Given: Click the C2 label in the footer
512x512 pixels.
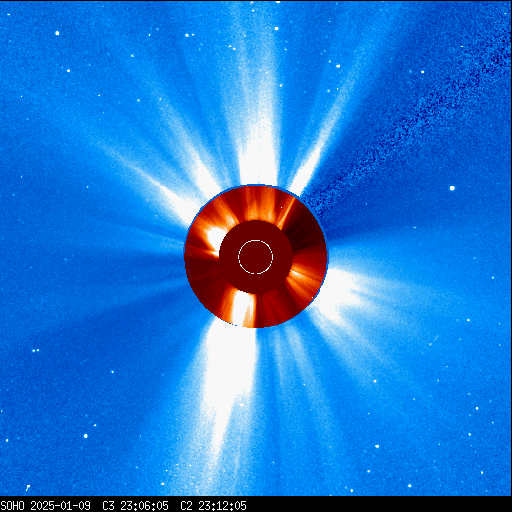Looking at the screenshot, I should (x=186, y=505).
